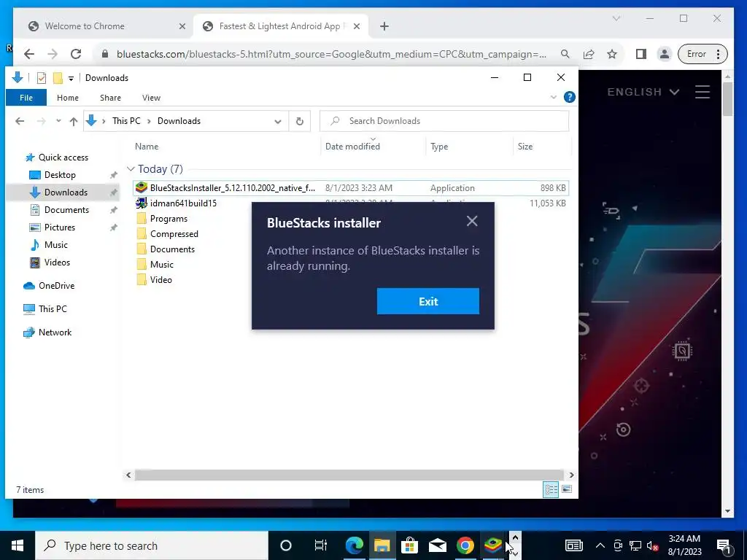
Task: Bookmark this page with star icon
Action: click(x=612, y=54)
